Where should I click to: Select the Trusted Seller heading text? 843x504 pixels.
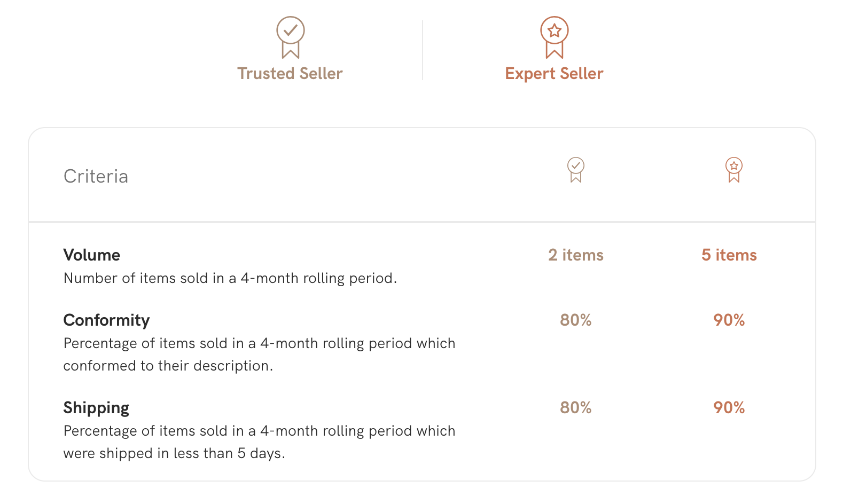click(x=290, y=73)
